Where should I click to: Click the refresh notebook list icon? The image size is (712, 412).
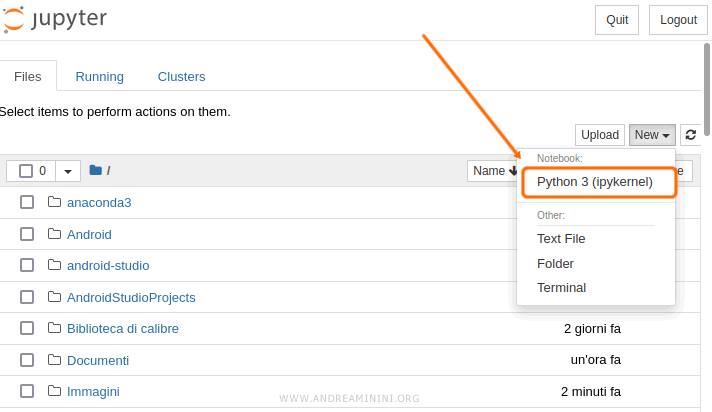(x=690, y=135)
